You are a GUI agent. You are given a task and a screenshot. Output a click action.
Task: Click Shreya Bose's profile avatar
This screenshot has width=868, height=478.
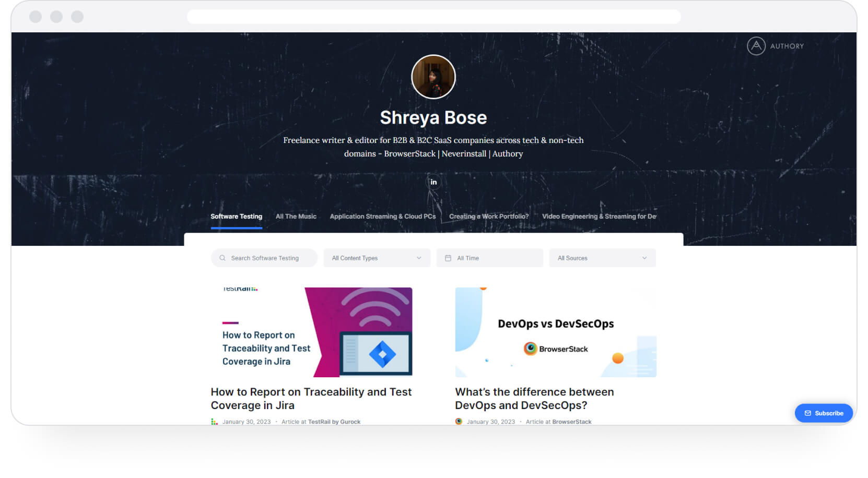pyautogui.click(x=433, y=77)
